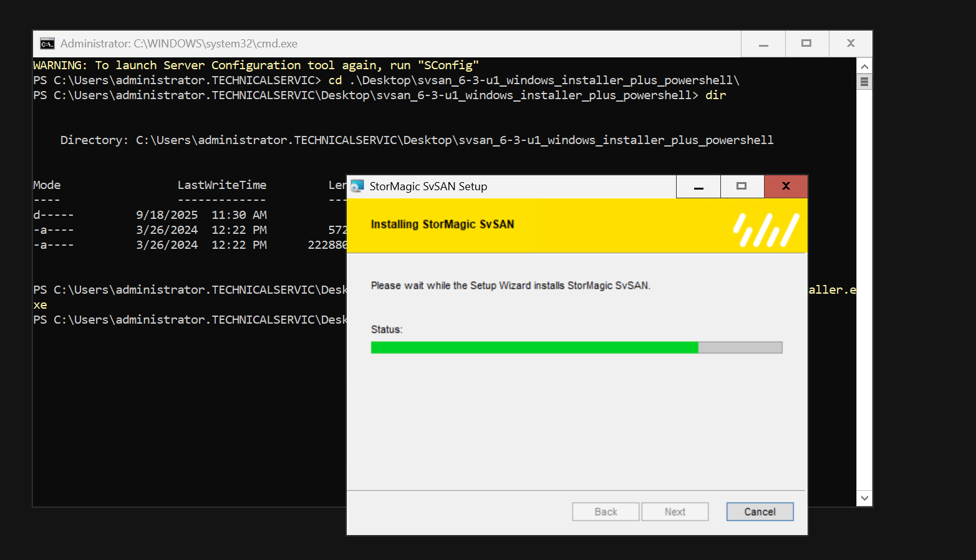
Task: Click the 'd-----' directory mode entry
Action: click(54, 215)
